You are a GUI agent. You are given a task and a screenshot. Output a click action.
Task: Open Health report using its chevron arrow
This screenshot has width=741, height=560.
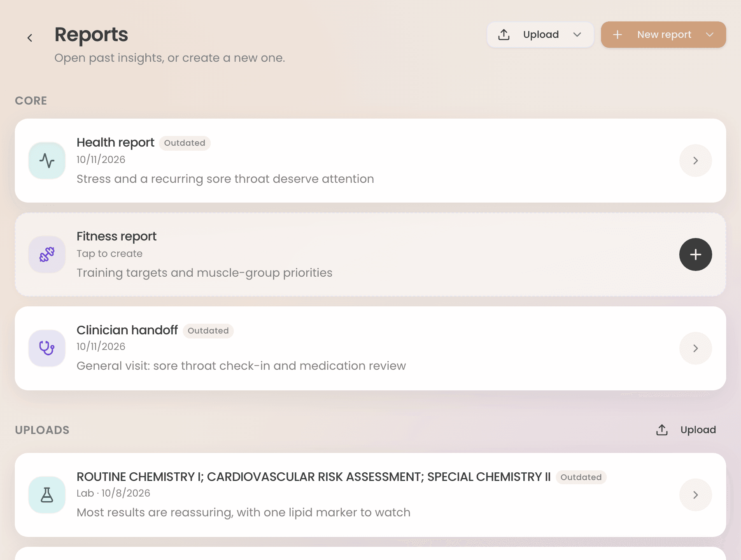pyautogui.click(x=696, y=161)
